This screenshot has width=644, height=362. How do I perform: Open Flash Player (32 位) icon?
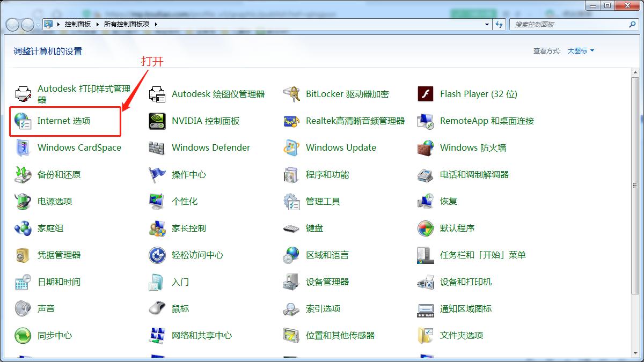click(x=426, y=94)
